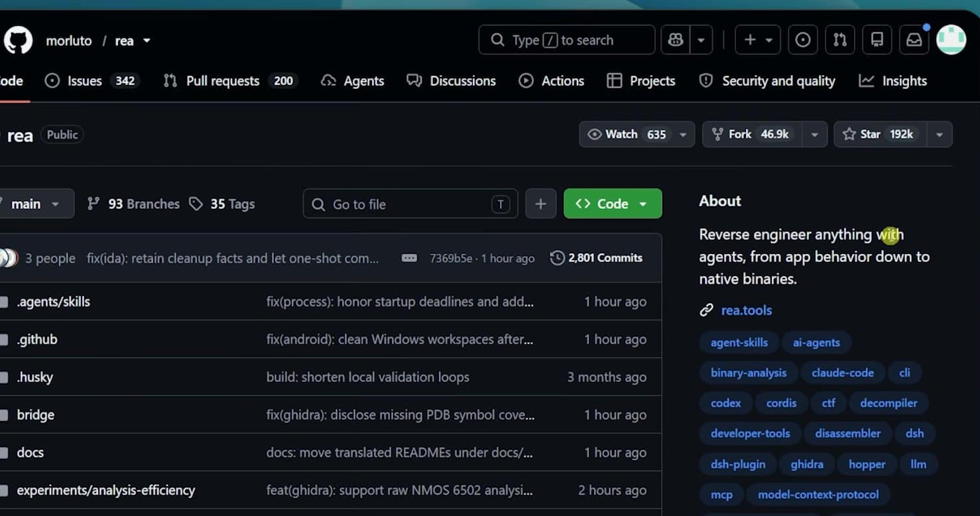Switch to the Pull requests tab

tap(230, 81)
